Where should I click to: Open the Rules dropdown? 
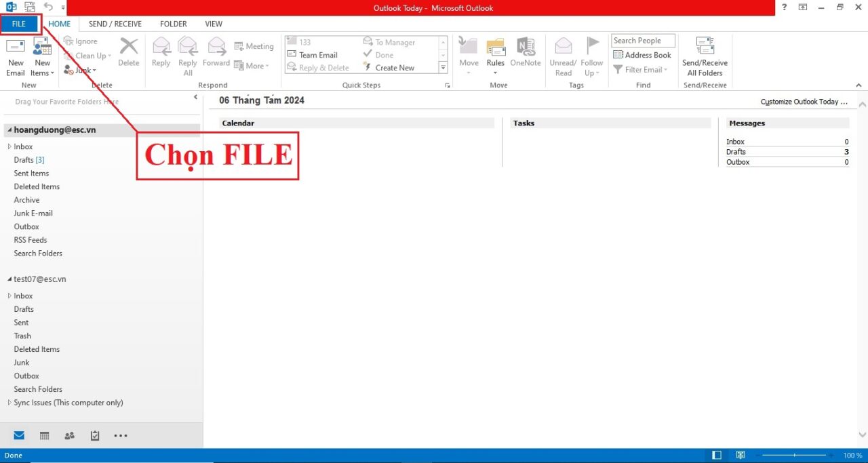click(x=496, y=58)
